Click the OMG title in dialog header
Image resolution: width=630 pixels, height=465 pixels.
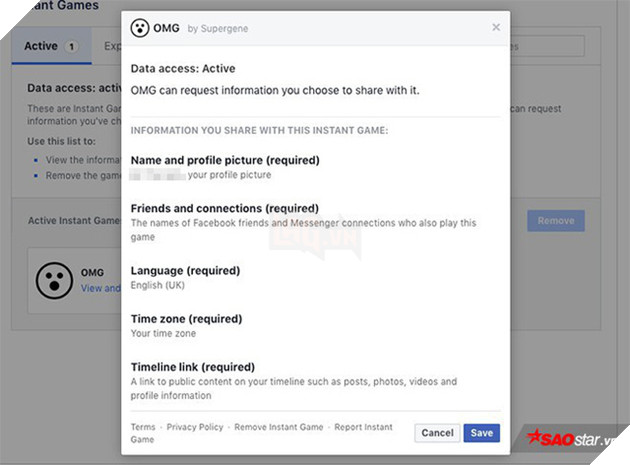[x=166, y=28]
